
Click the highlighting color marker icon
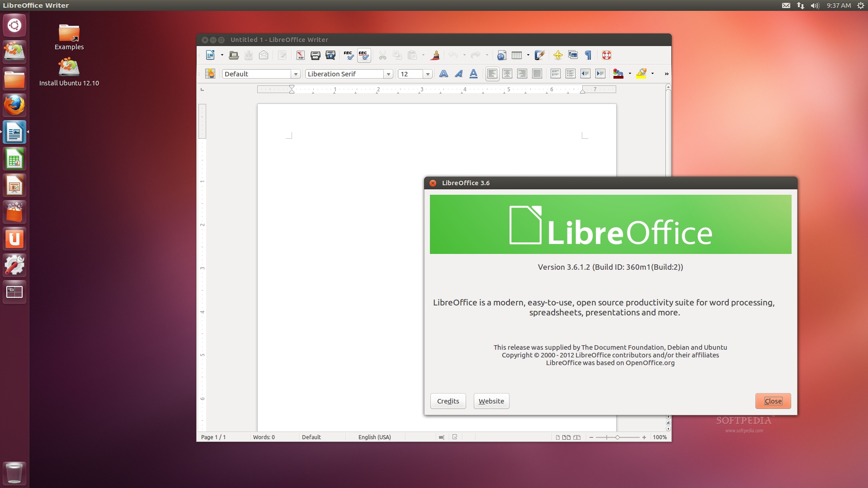pyautogui.click(x=641, y=74)
